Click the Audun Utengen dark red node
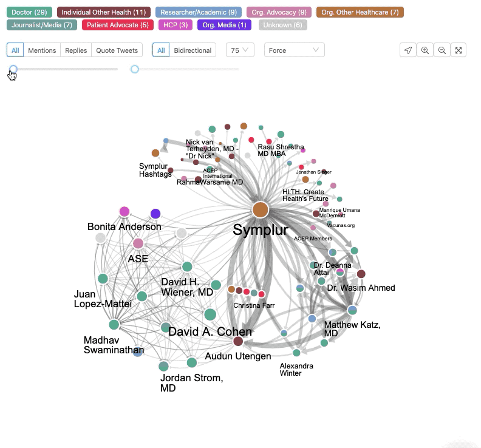The width and height of the screenshot is (481, 448). click(238, 341)
